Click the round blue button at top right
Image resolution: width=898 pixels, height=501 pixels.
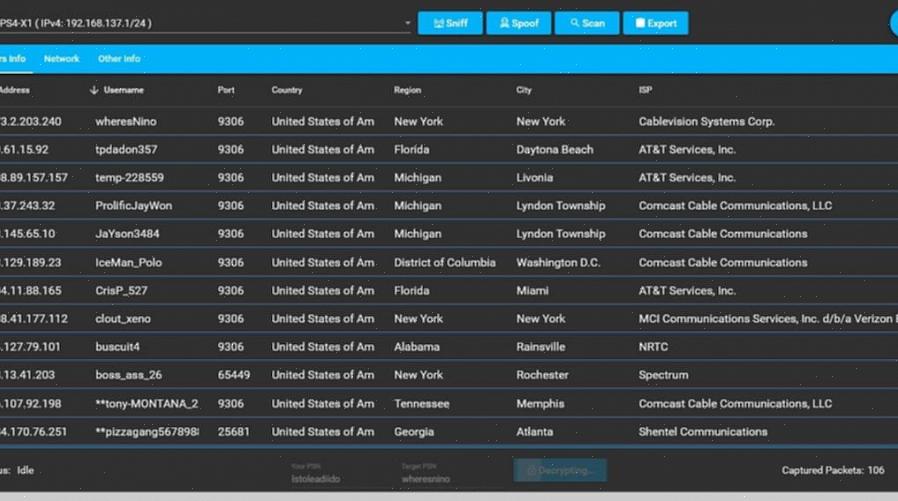coord(893,23)
